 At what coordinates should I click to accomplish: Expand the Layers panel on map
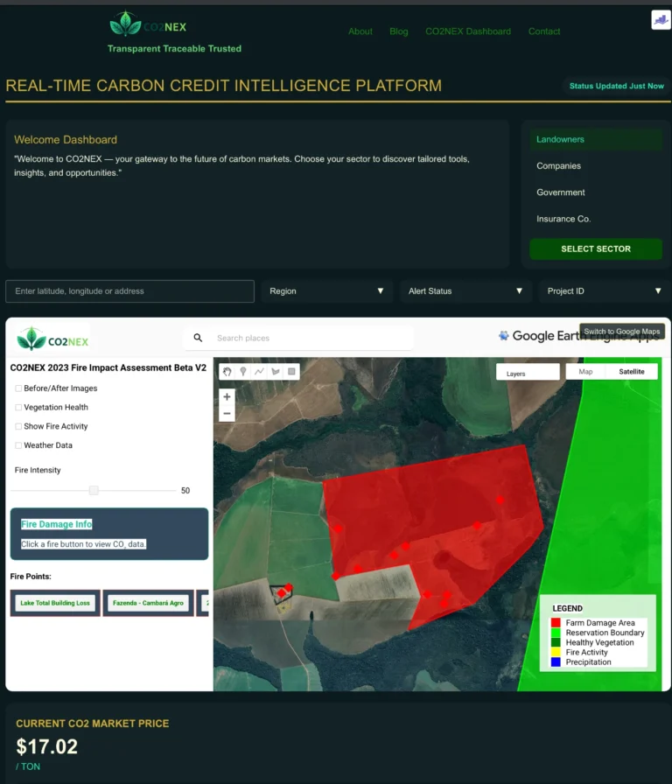(528, 372)
